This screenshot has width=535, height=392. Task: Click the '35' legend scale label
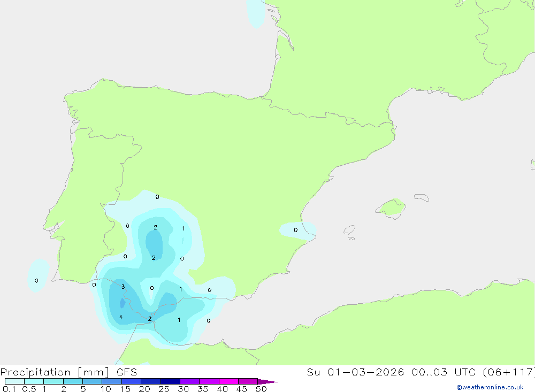[x=203, y=389]
